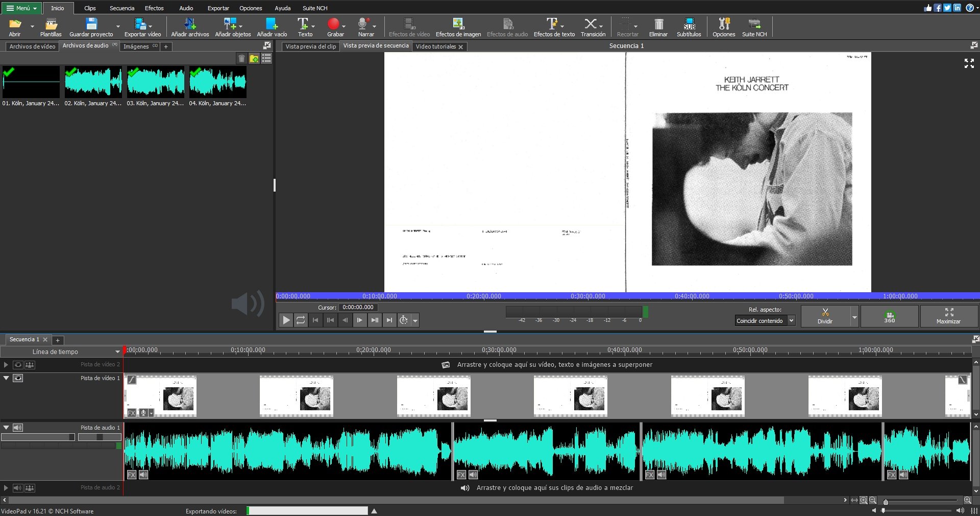This screenshot has height=516, width=980.
Task: Click the fullscreen preview icon
Action: (969, 63)
